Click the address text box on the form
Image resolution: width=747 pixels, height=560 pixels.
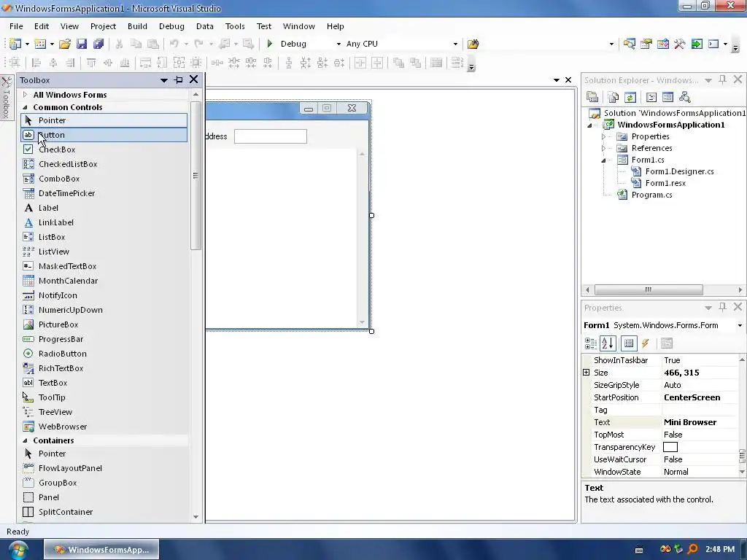(x=271, y=136)
